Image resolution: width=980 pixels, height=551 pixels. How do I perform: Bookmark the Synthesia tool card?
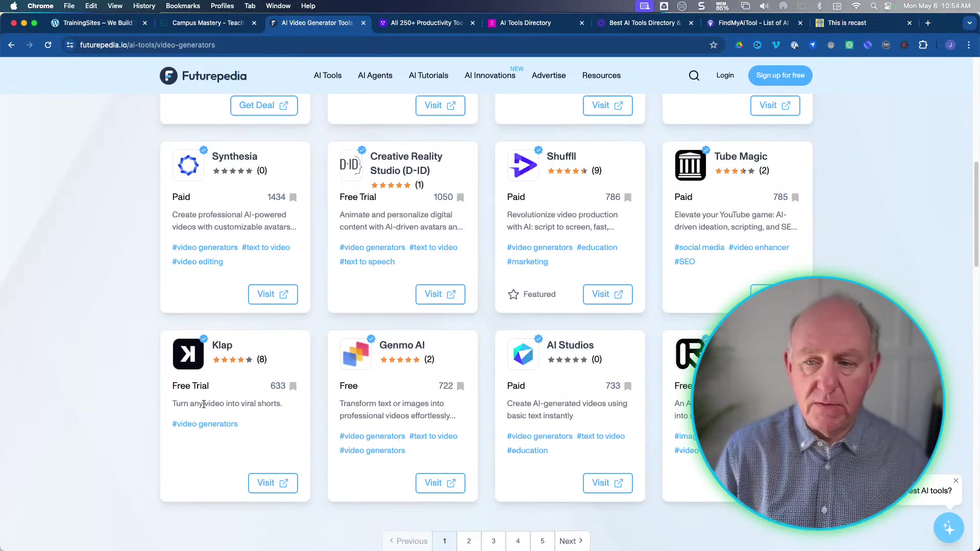(x=293, y=197)
